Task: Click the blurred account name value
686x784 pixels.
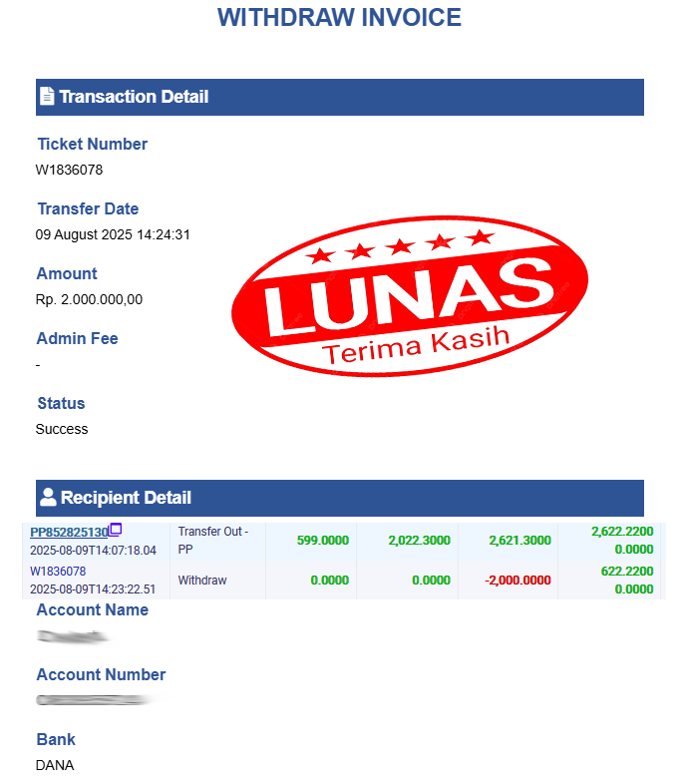Action: 73,636
